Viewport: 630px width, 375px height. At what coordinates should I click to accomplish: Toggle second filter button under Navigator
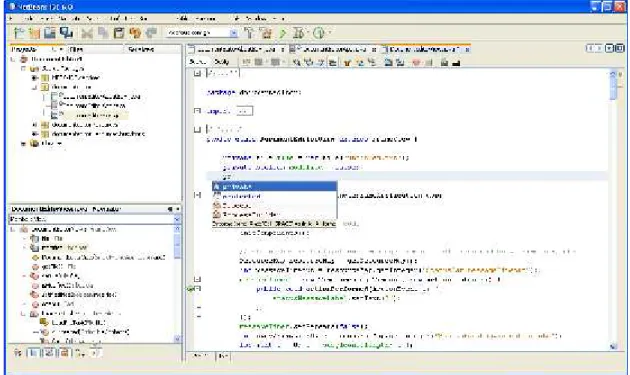click(33, 353)
